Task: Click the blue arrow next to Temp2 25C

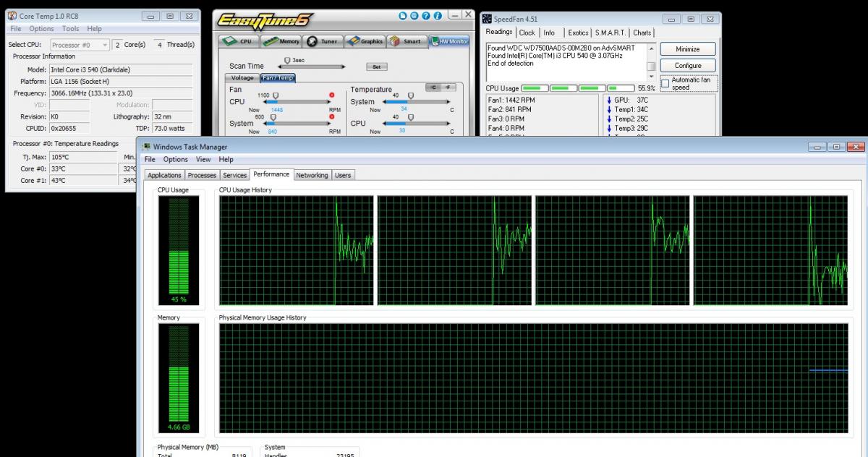Action: 609,119
